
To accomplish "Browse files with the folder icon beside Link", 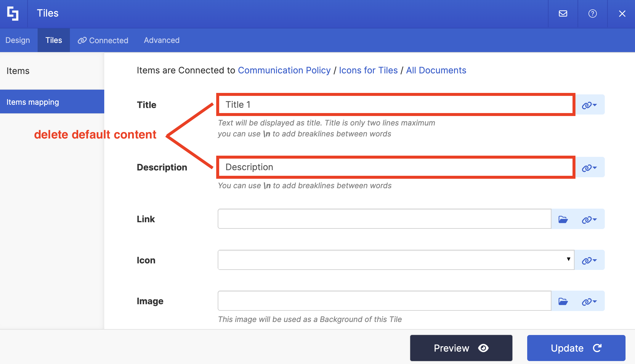I will [x=563, y=219].
